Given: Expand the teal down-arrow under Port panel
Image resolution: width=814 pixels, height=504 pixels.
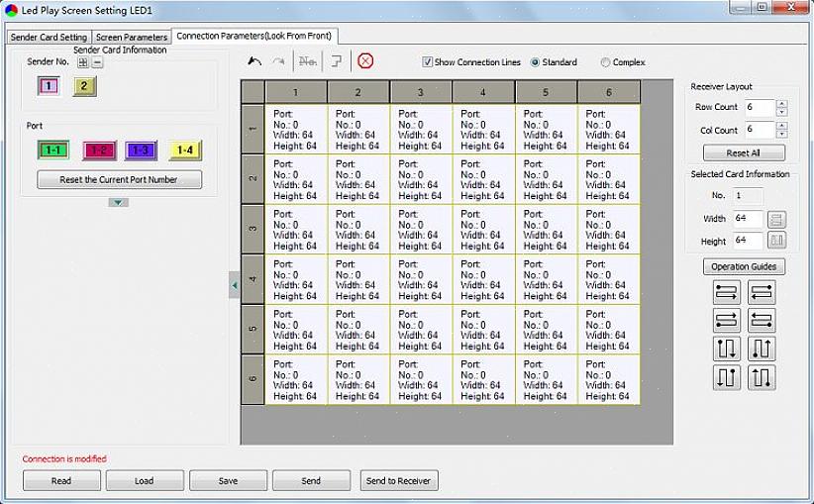Looking at the screenshot, I should (x=119, y=202).
